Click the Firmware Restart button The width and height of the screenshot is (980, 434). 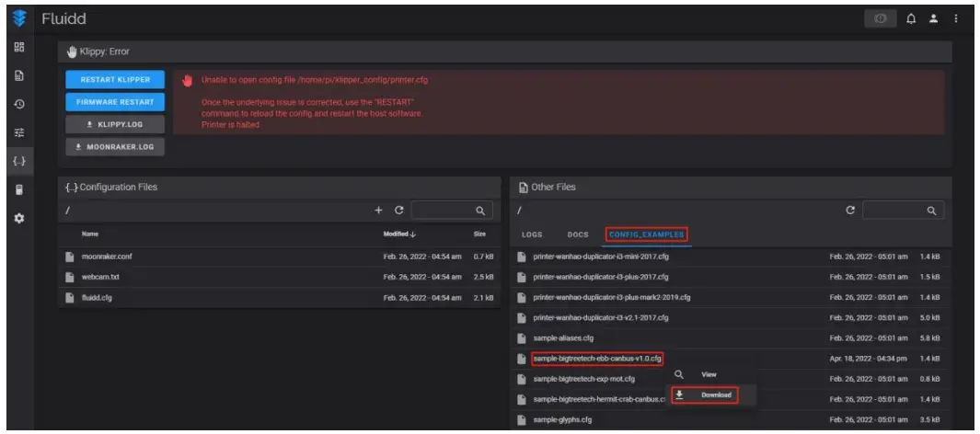[x=115, y=102]
